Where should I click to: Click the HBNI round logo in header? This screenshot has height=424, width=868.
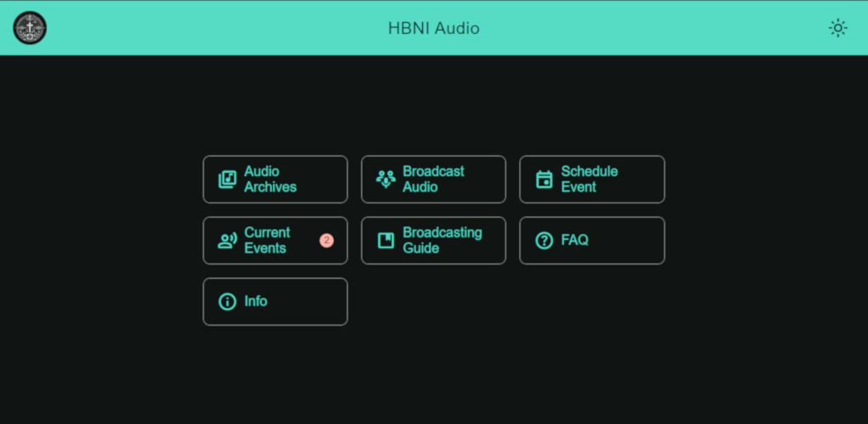pyautogui.click(x=30, y=28)
